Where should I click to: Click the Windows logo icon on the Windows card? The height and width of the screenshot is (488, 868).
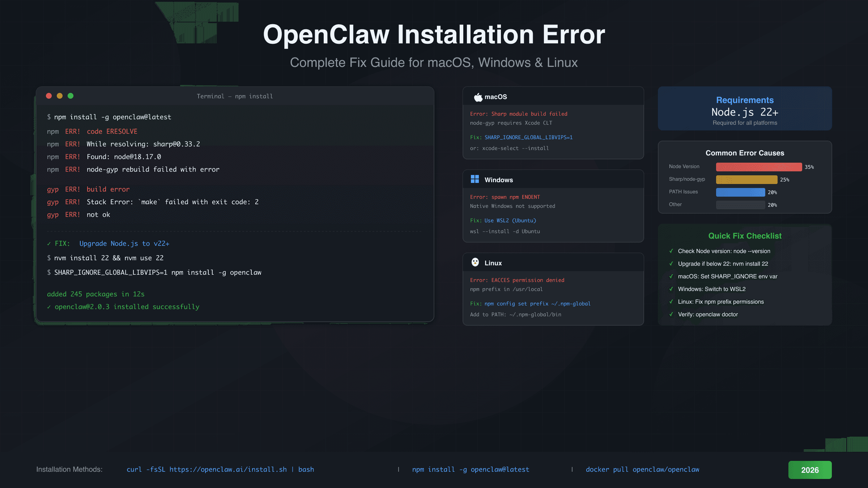click(x=475, y=179)
